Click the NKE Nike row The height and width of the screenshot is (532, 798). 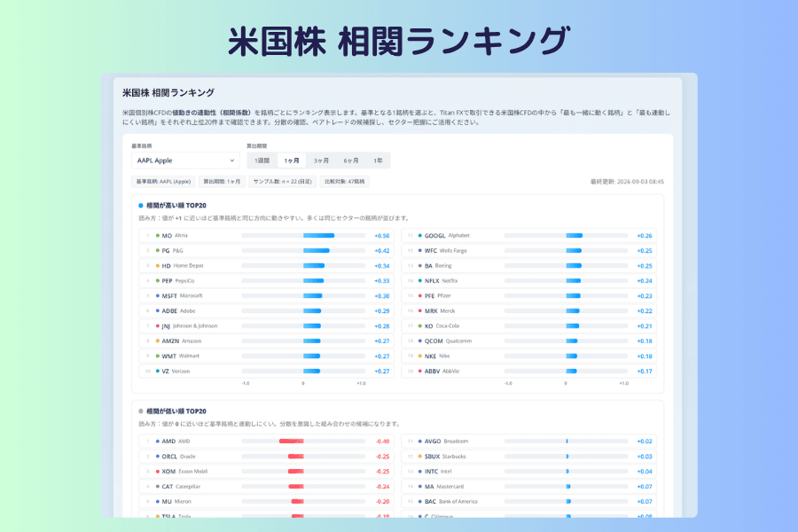point(528,356)
